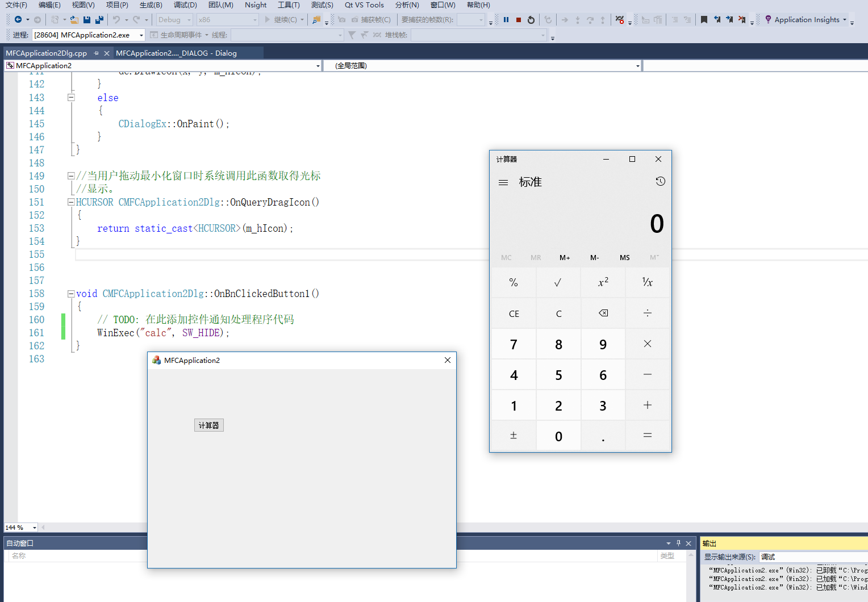Collapse the OnQueryDragIcon function at line 151

(x=71, y=202)
